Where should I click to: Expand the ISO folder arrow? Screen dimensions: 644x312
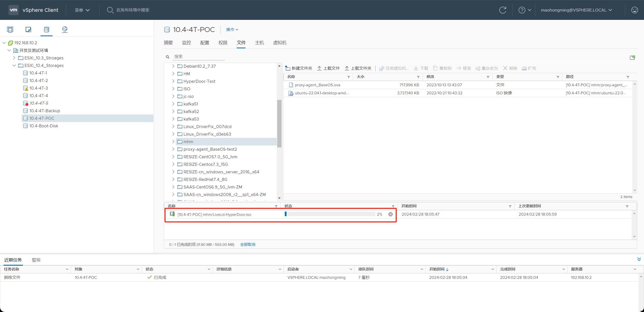[173, 89]
